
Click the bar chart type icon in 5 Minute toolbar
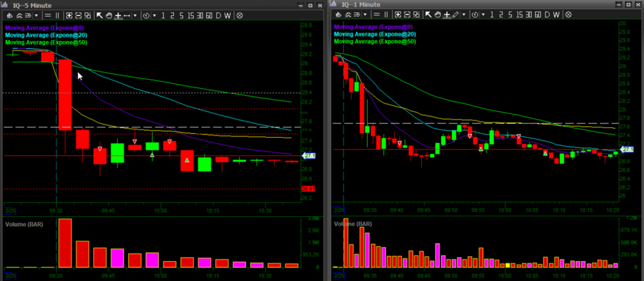coord(10,15)
